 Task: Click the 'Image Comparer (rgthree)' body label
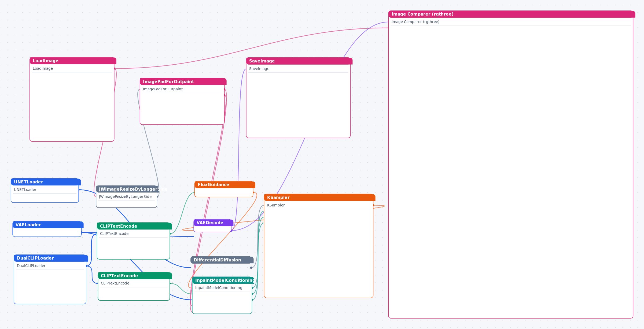(415, 22)
